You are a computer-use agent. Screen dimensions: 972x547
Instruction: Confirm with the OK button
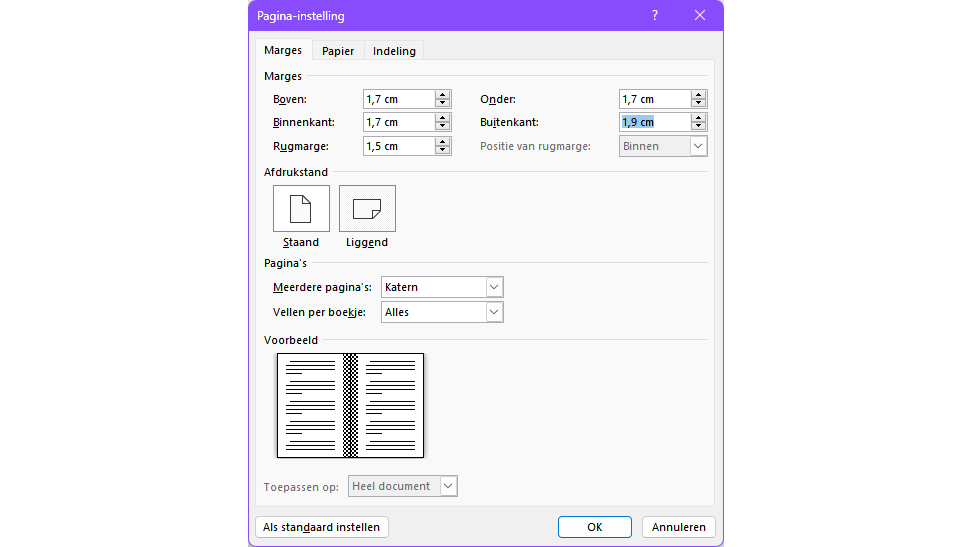click(x=594, y=527)
